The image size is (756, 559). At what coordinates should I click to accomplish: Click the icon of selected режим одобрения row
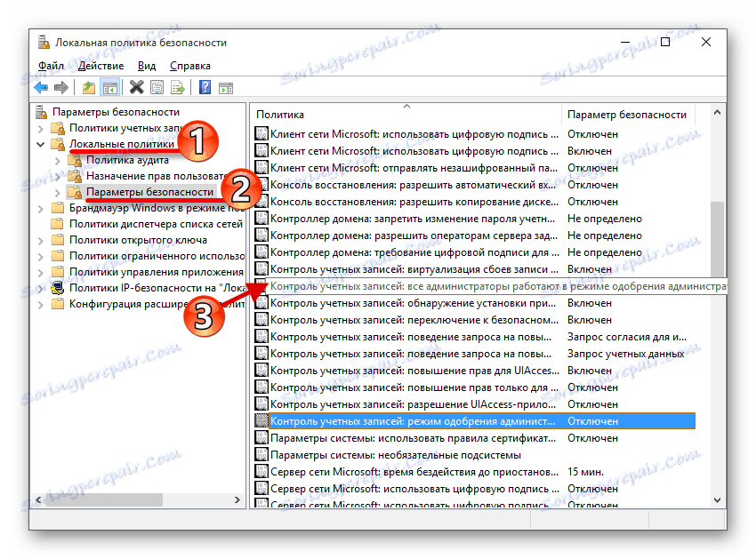click(261, 421)
